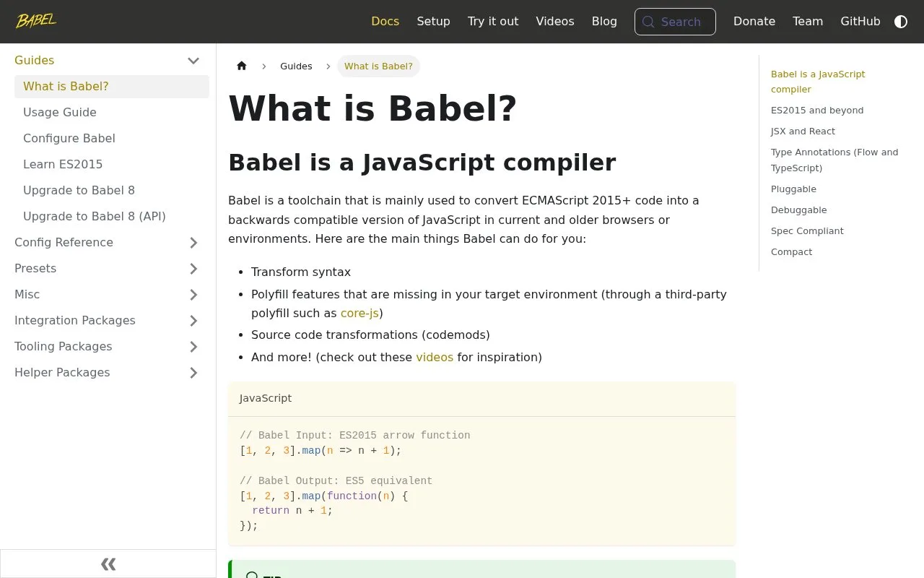Expand Config Reference chevron

point(193,243)
